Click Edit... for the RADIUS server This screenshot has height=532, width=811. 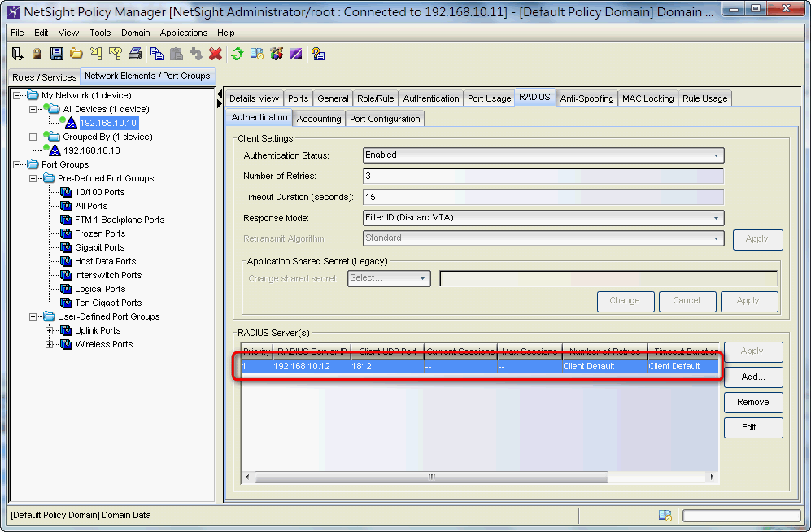click(753, 428)
